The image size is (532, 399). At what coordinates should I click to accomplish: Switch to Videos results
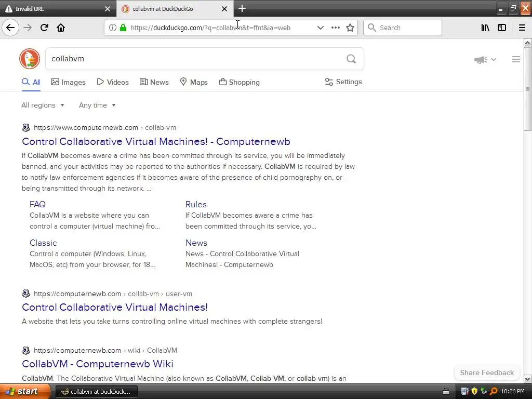click(113, 82)
